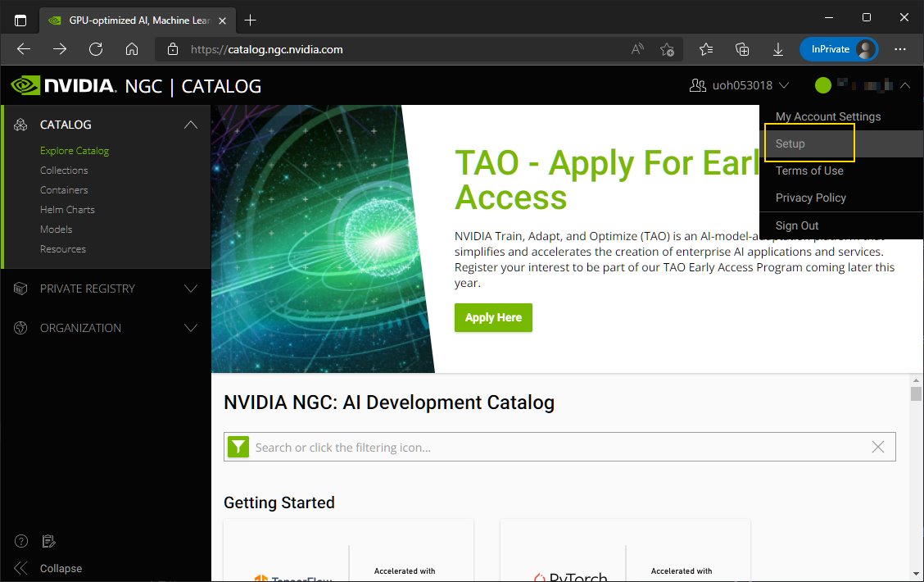
Task: Click the catalog search input field
Action: click(x=557, y=447)
